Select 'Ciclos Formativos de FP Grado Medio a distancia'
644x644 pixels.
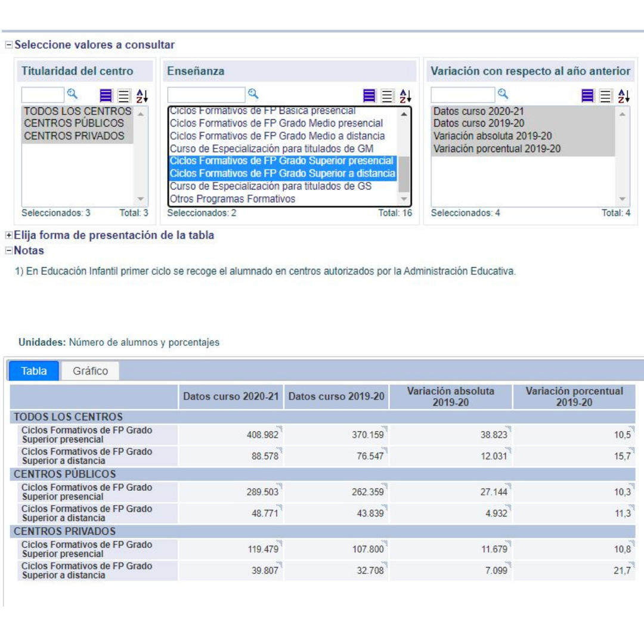[x=283, y=136]
